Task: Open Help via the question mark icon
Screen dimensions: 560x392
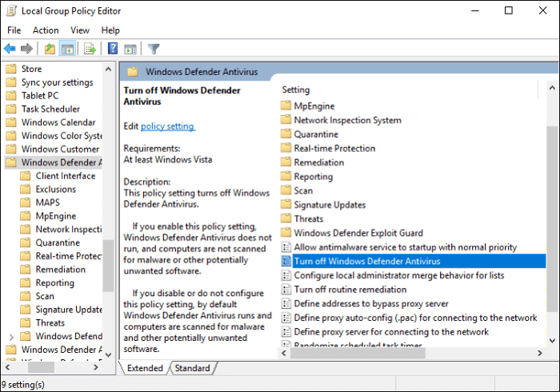Action: (x=113, y=49)
